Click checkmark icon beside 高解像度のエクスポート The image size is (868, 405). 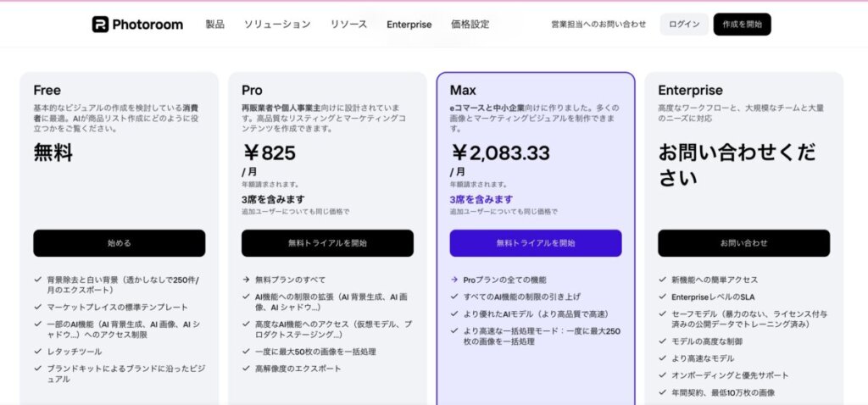[x=246, y=369]
